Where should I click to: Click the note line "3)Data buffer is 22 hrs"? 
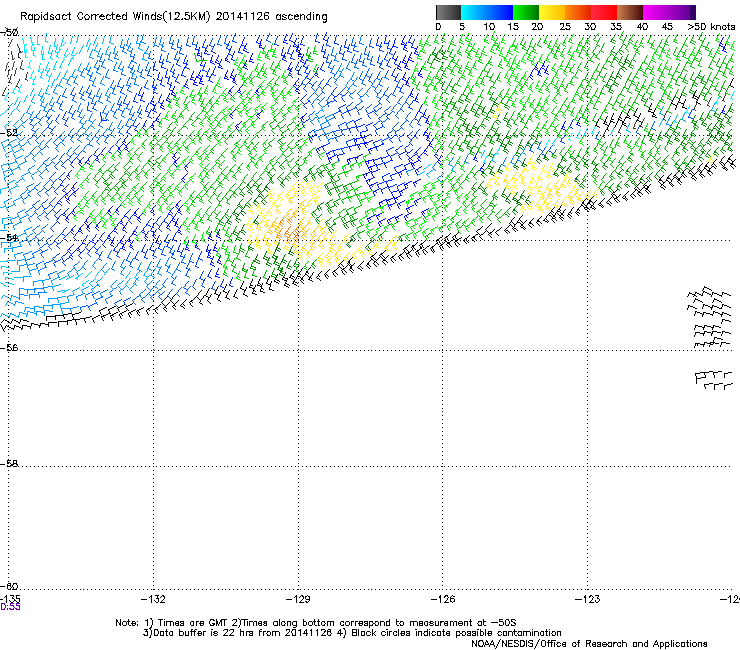[x=352, y=633]
